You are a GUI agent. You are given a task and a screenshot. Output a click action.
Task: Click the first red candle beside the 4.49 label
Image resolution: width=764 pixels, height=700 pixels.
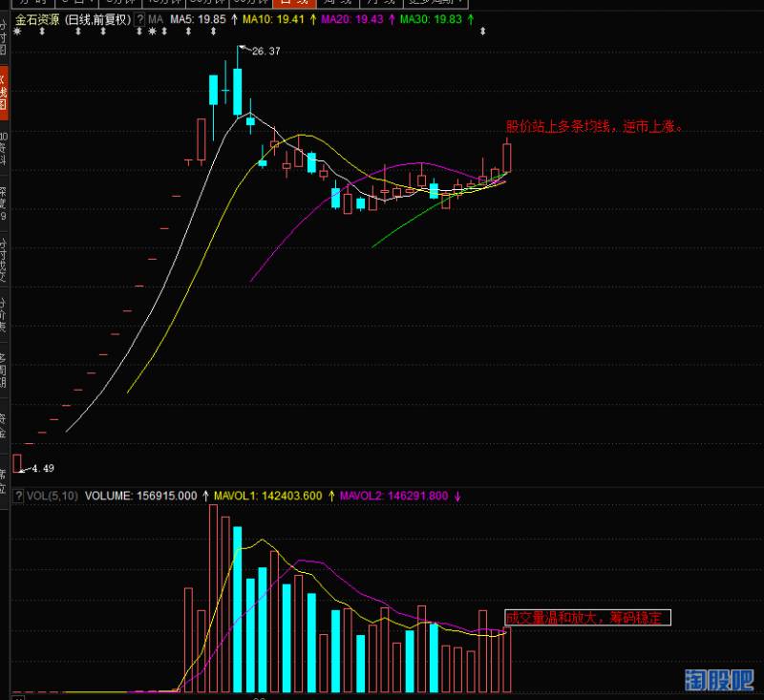click(x=17, y=463)
